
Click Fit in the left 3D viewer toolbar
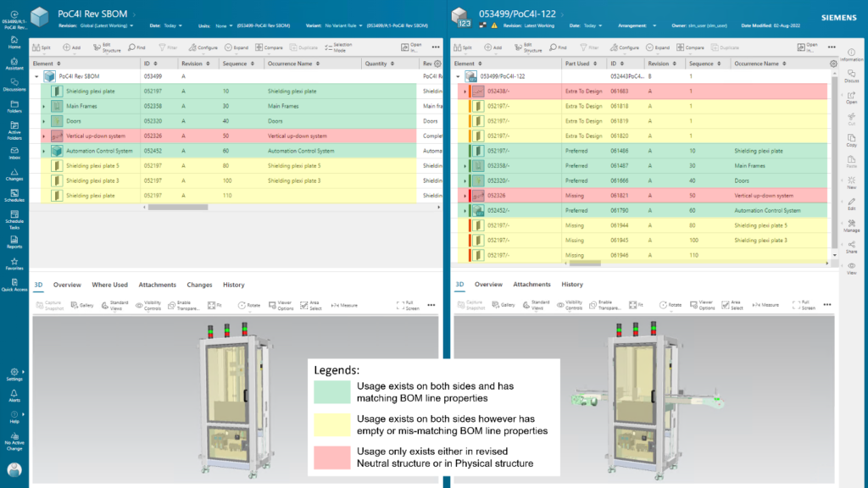click(x=214, y=305)
